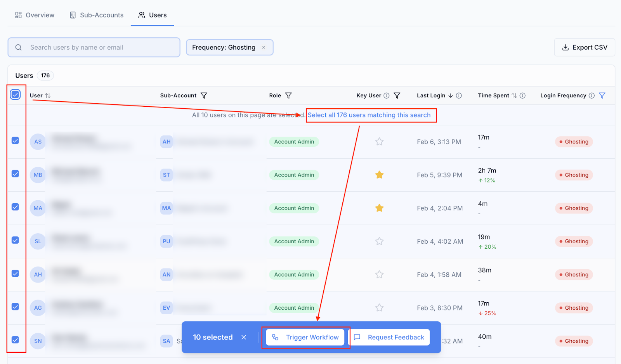
Task: Click the Request Feedback button
Action: pos(390,337)
